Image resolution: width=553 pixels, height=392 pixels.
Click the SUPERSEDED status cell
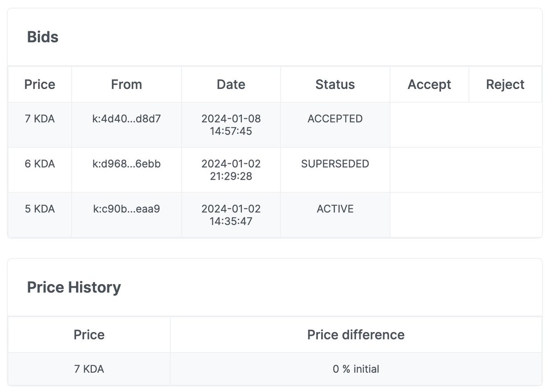335,164
